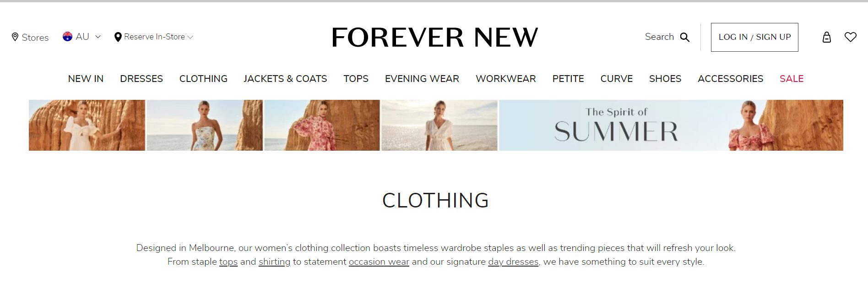Click the Forever New logo
The height and width of the screenshot is (300, 868).
coord(434,38)
